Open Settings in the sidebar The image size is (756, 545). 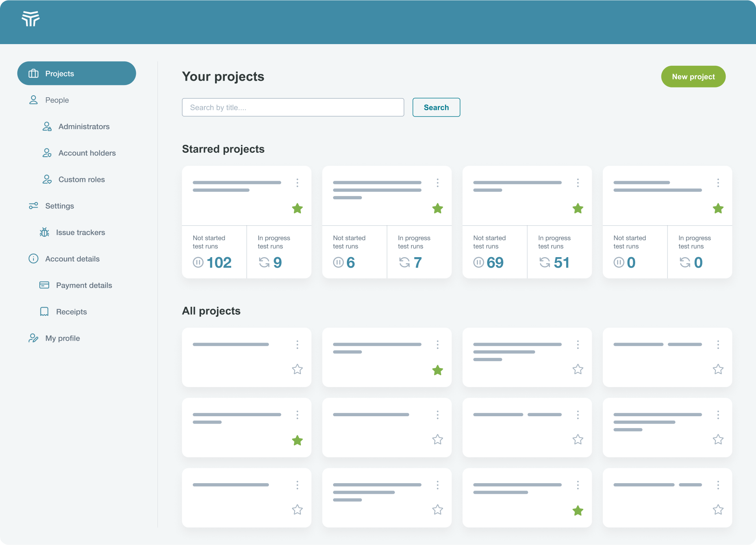coord(59,206)
